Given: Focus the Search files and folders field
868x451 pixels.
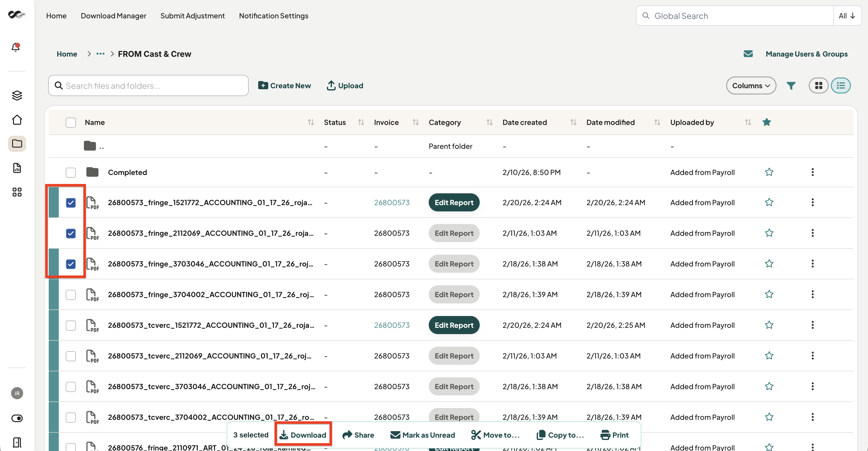Looking at the screenshot, I should tap(148, 86).
